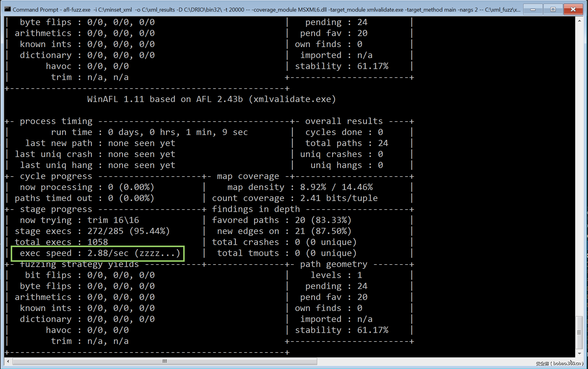Maximize the Command Prompt window
Image resolution: width=588 pixels, height=369 pixels.
553,9
